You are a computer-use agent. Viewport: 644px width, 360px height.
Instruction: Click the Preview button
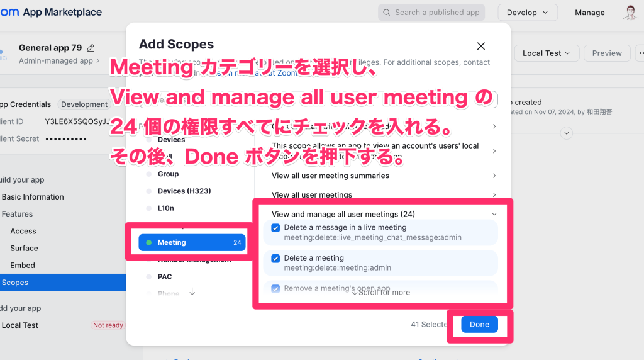tap(606, 53)
